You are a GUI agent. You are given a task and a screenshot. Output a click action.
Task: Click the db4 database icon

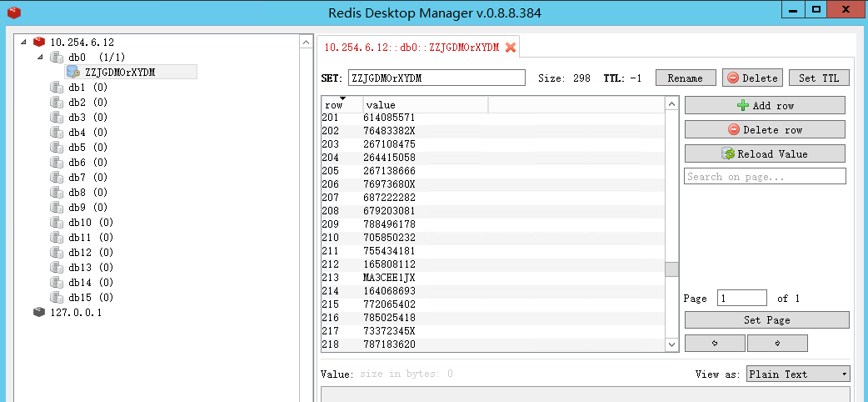[x=57, y=132]
